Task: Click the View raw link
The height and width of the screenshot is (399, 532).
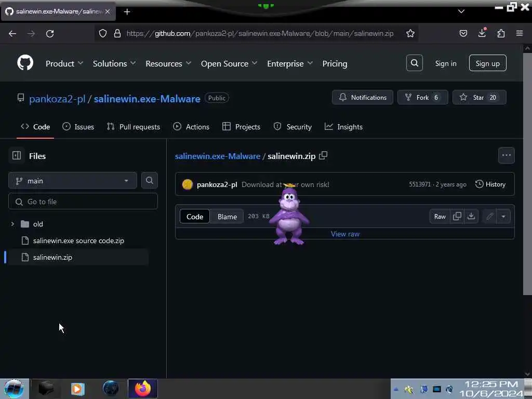Action: point(345,234)
